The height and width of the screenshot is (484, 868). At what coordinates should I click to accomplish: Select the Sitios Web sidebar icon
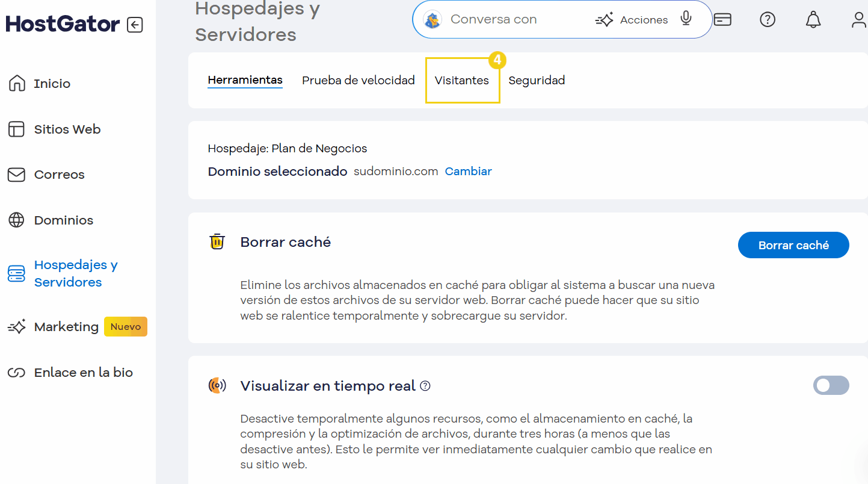[16, 129]
